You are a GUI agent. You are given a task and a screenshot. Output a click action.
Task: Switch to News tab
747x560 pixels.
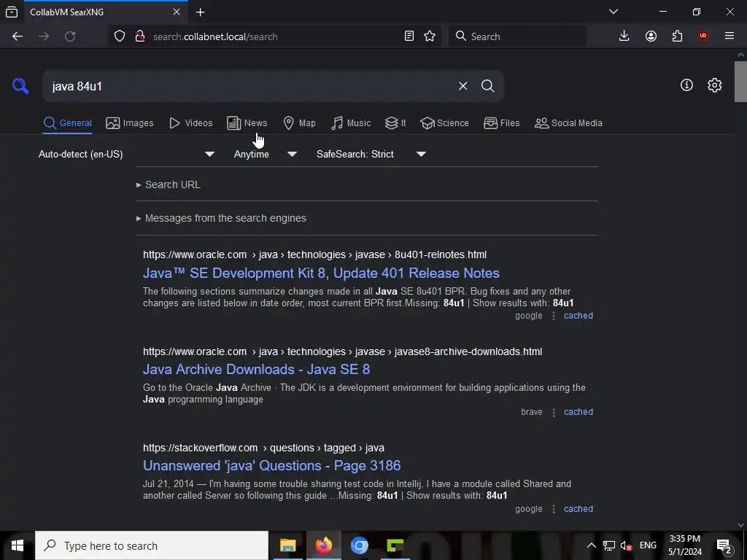click(247, 122)
